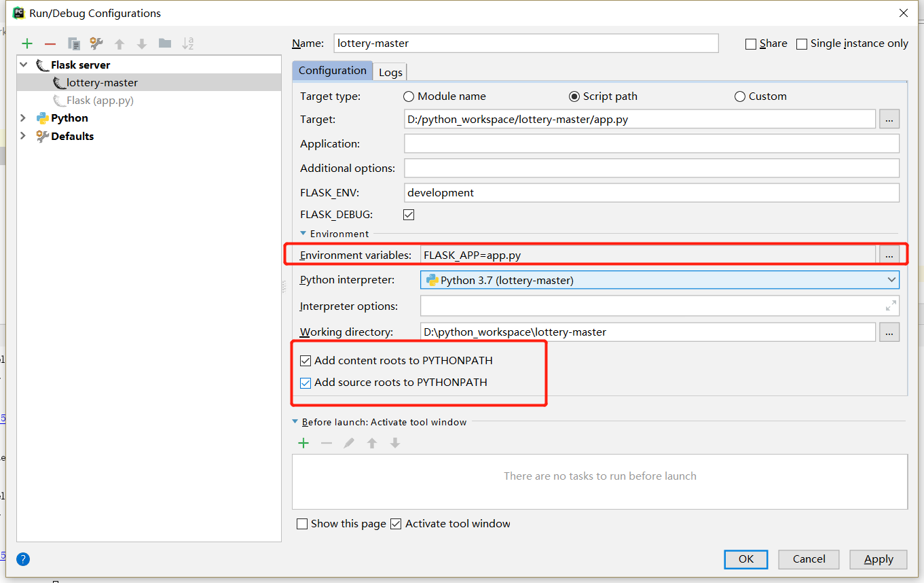Add a before-launch task

(x=303, y=443)
